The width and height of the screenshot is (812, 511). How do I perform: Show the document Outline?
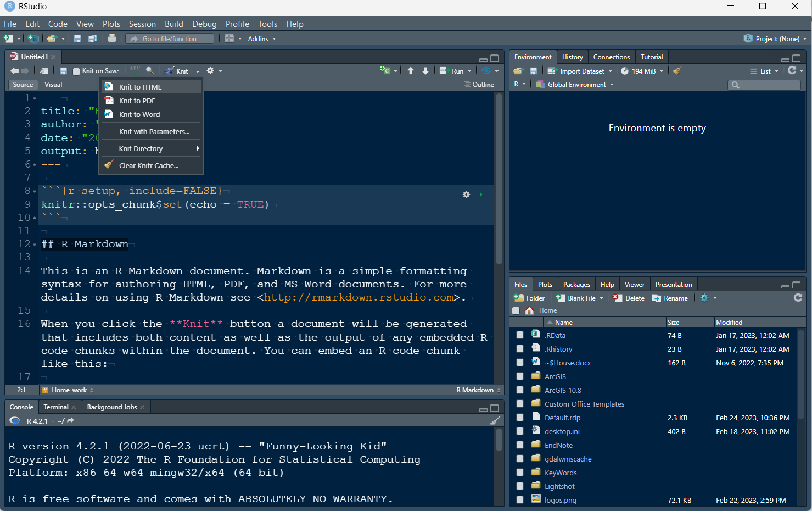[x=479, y=85]
